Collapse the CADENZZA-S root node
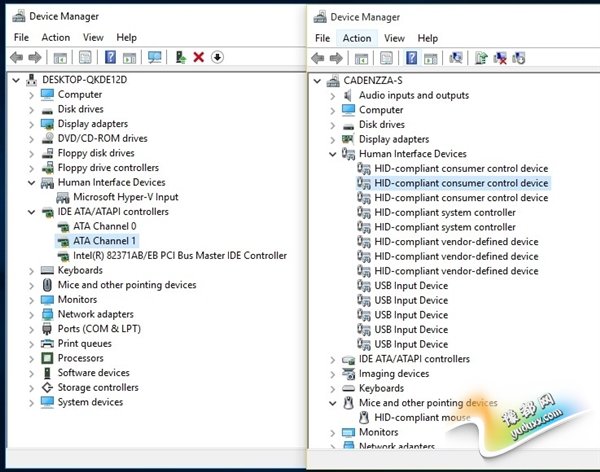The image size is (600, 472). point(319,81)
